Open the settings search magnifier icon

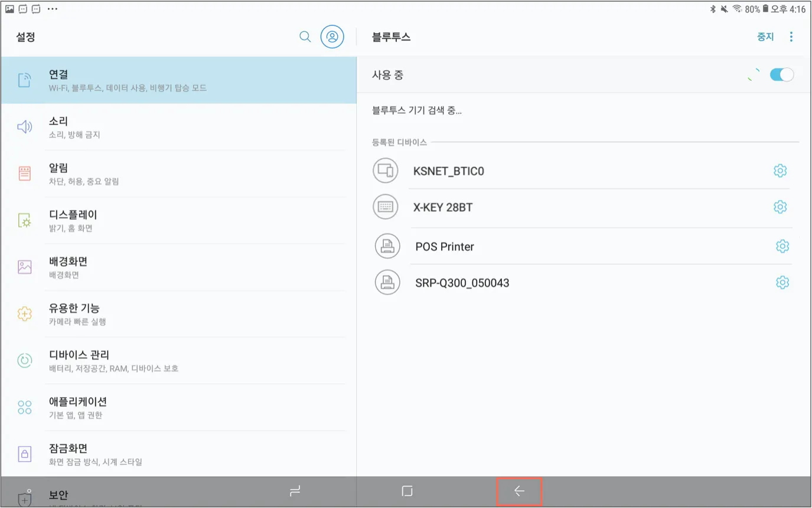click(x=305, y=37)
